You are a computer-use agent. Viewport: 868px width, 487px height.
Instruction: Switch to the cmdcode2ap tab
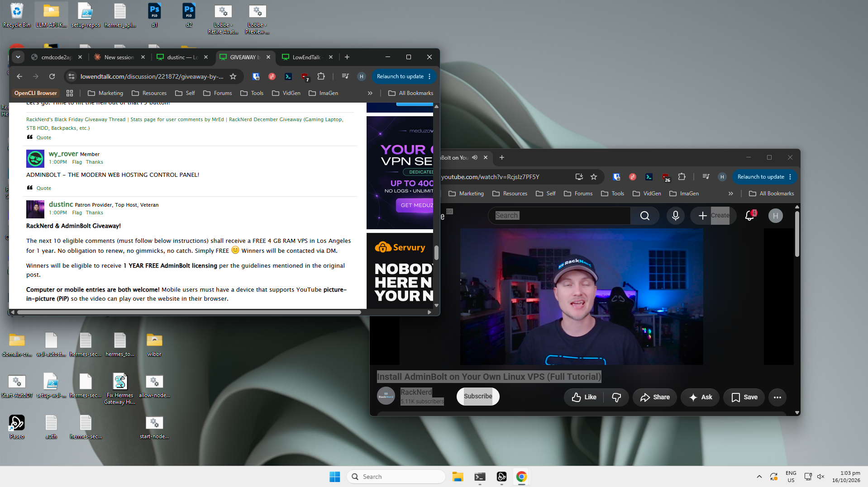pyautogui.click(x=57, y=57)
